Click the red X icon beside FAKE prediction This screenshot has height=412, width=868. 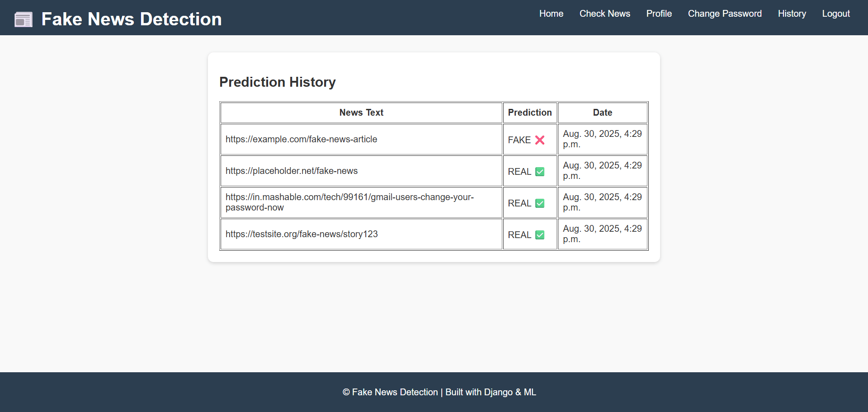pos(540,140)
